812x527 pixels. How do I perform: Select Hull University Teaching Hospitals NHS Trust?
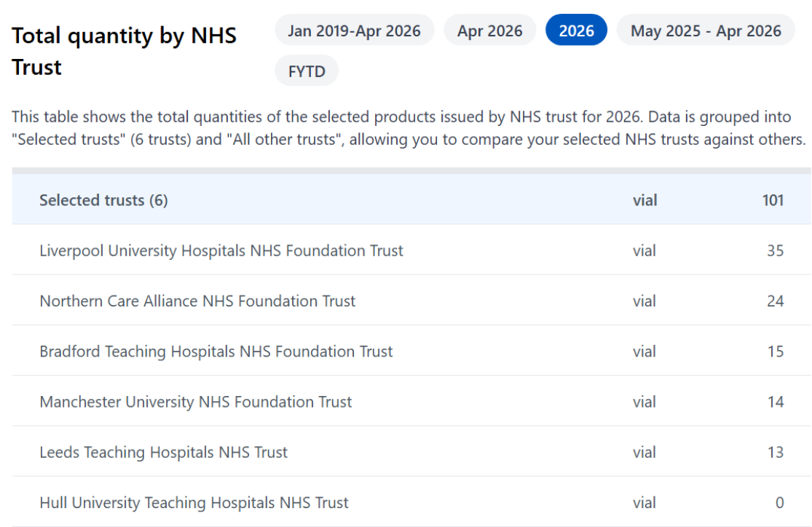[x=194, y=502]
